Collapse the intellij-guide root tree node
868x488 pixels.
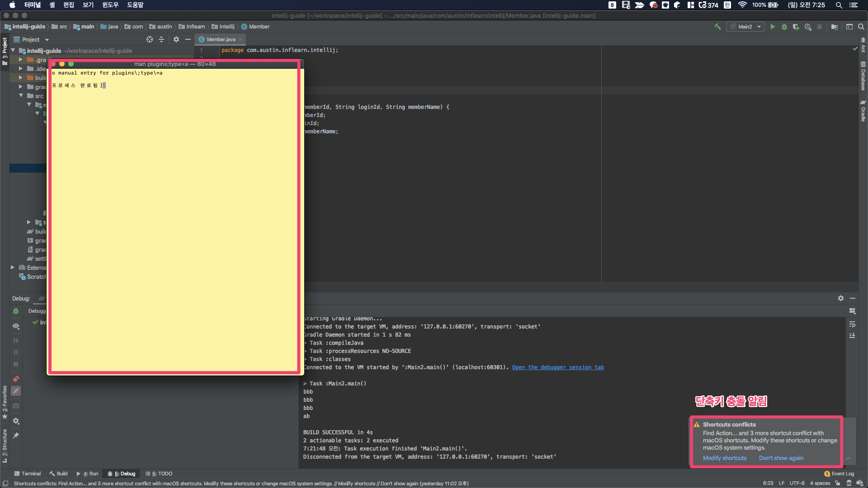point(13,51)
